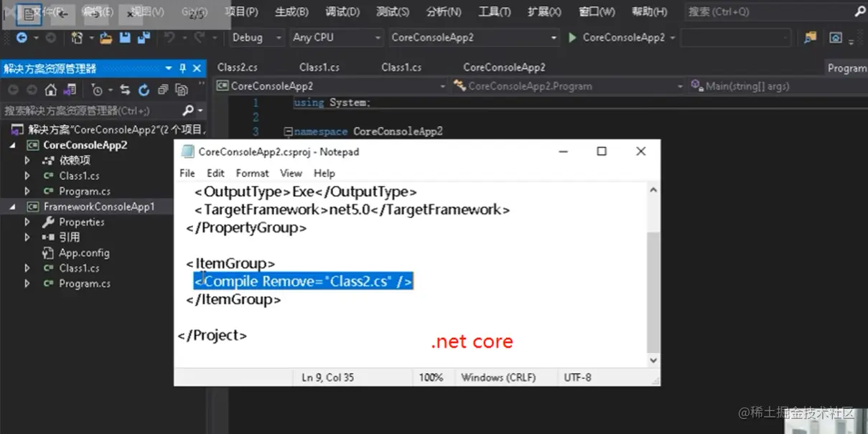Click the Home icon in Solution Explorer
The width and height of the screenshot is (868, 434).
50,90
